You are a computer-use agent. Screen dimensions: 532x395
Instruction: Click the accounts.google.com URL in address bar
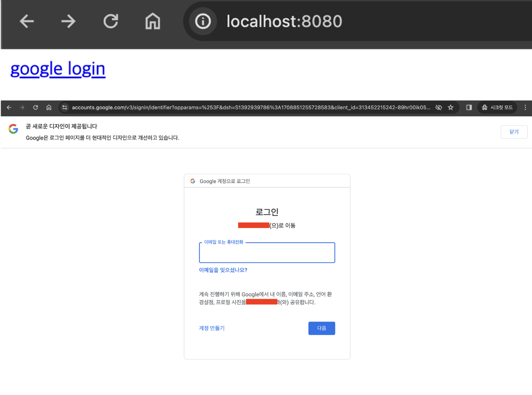coord(251,108)
